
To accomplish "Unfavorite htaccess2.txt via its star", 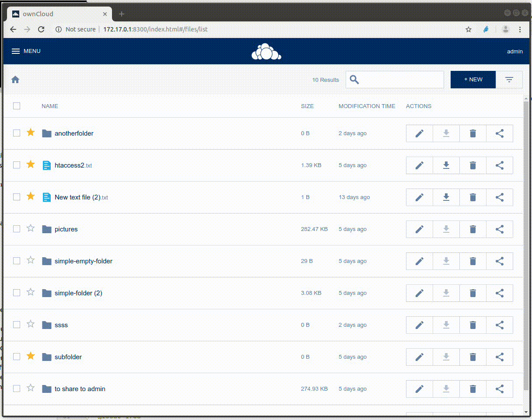I will click(31, 164).
